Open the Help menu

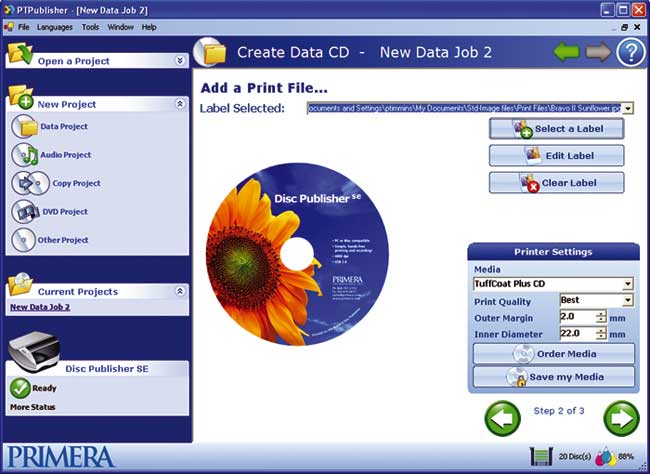(149, 27)
